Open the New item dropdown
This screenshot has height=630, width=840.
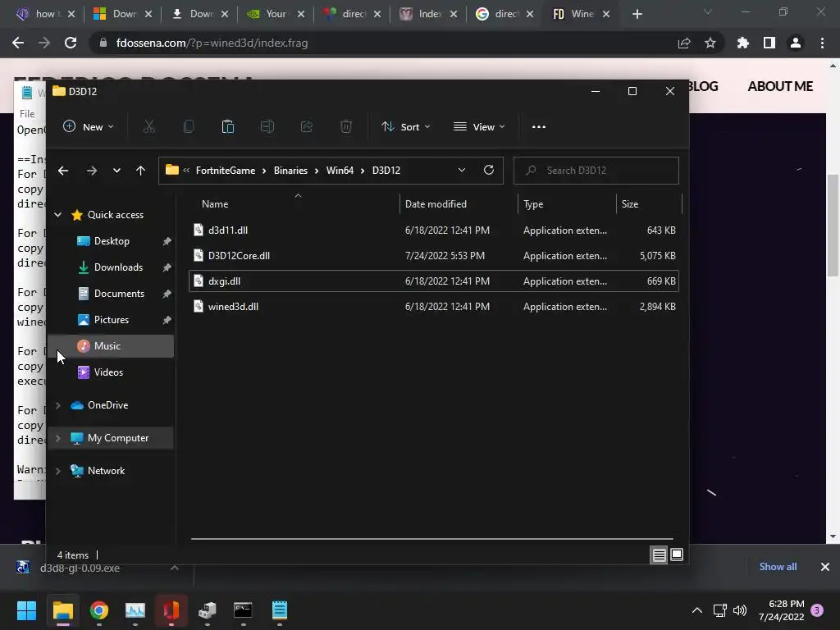tap(88, 127)
